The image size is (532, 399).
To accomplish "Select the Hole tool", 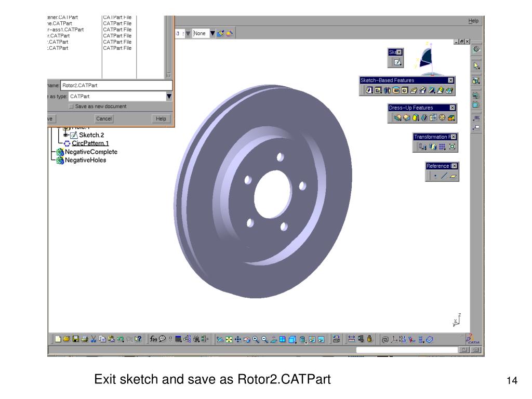I will [404, 90].
